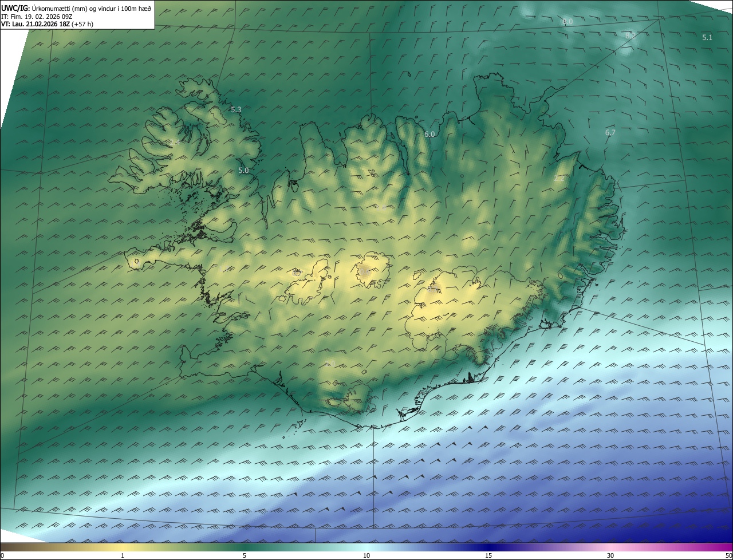733x560 pixels.
Task: Click the '15' tick on the color scale
Action: [488, 555]
